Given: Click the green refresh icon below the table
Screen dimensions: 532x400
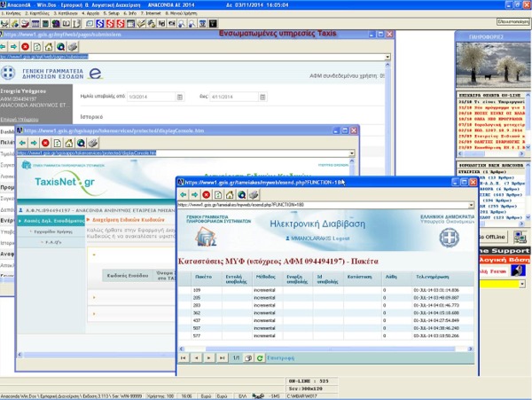Looking at the screenshot, I should [260, 358].
